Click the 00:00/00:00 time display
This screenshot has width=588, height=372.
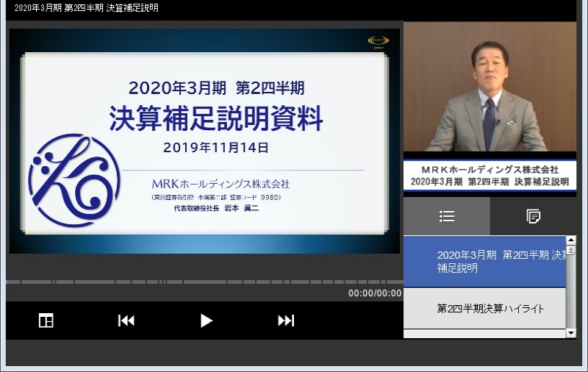375,293
